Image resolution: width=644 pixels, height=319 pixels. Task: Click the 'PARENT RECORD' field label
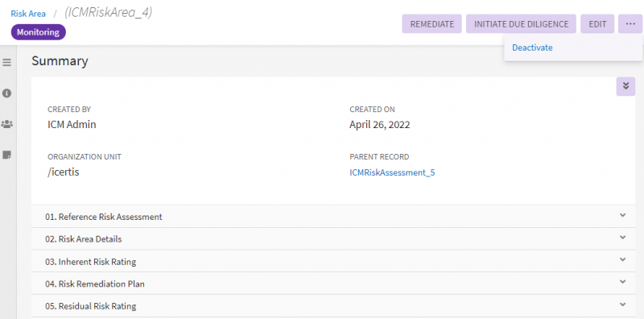(379, 157)
